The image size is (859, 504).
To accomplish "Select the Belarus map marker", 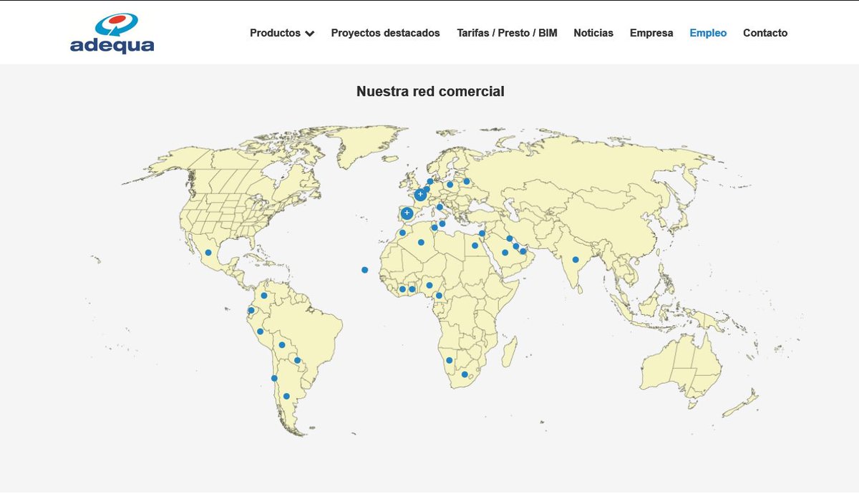I will (x=466, y=181).
